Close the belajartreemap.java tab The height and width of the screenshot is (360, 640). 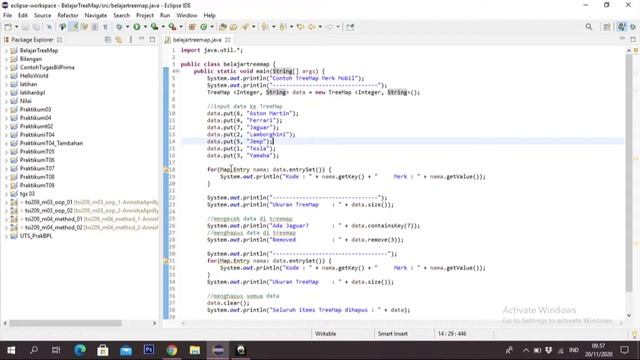click(228, 40)
